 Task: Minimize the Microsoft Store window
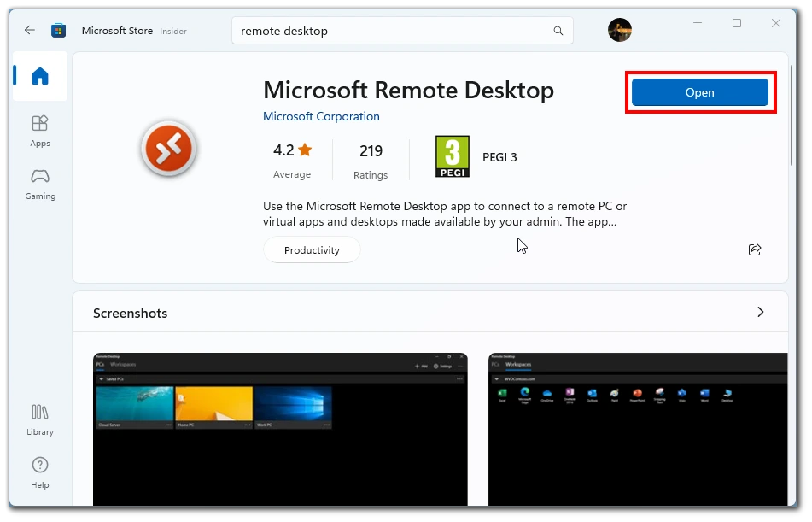click(x=698, y=23)
